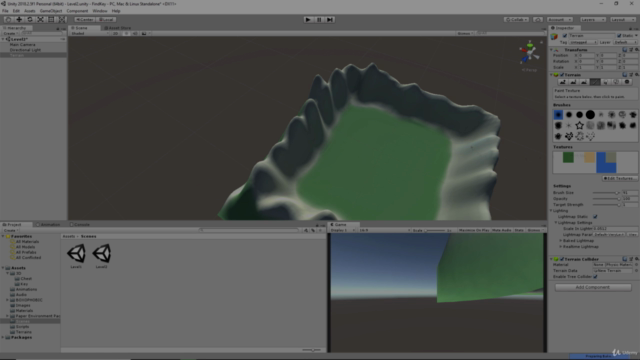Toggle the Static checkbox
The height and width of the screenshot is (360, 640).
click(619, 36)
